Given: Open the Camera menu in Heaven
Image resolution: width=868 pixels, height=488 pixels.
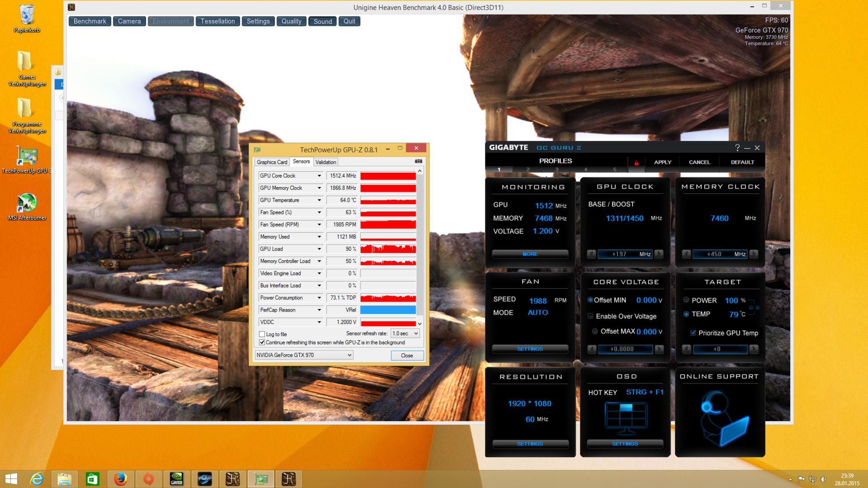Looking at the screenshot, I should tap(129, 21).
